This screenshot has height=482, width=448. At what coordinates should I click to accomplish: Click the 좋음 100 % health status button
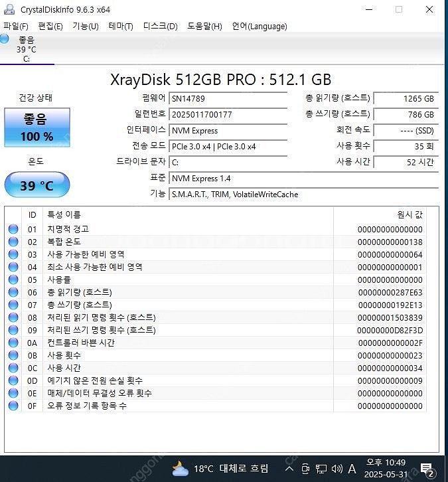pyautogui.click(x=37, y=127)
